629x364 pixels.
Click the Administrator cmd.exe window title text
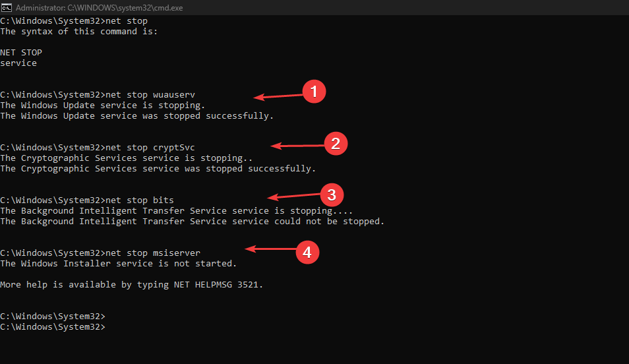coord(99,8)
